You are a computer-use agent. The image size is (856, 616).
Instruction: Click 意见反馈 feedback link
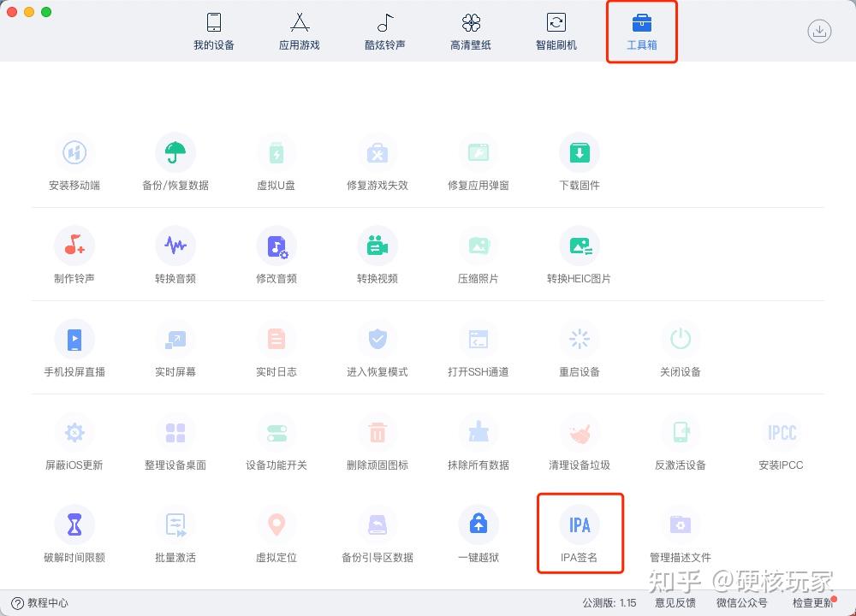[x=675, y=603]
